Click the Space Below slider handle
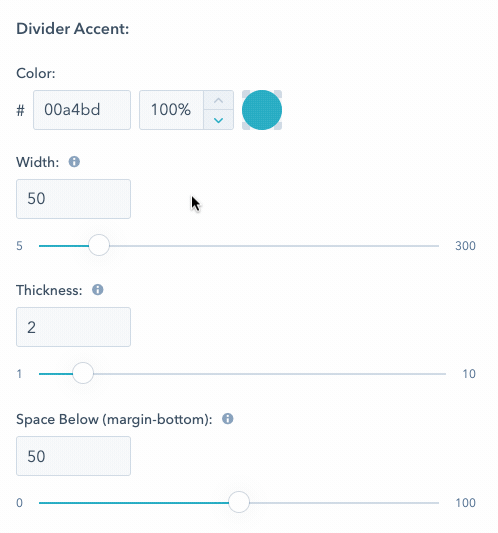This screenshot has height=533, width=498. pos(239,502)
